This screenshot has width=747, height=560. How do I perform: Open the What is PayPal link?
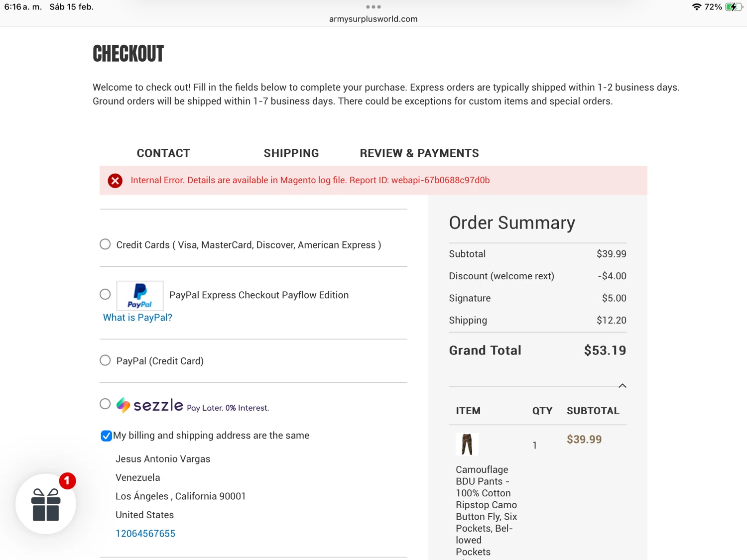[137, 318]
